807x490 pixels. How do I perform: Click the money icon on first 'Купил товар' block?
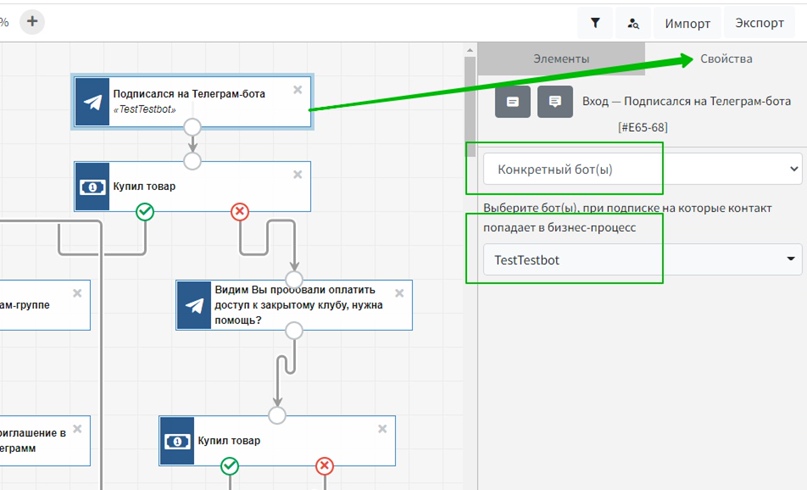pyautogui.click(x=92, y=187)
